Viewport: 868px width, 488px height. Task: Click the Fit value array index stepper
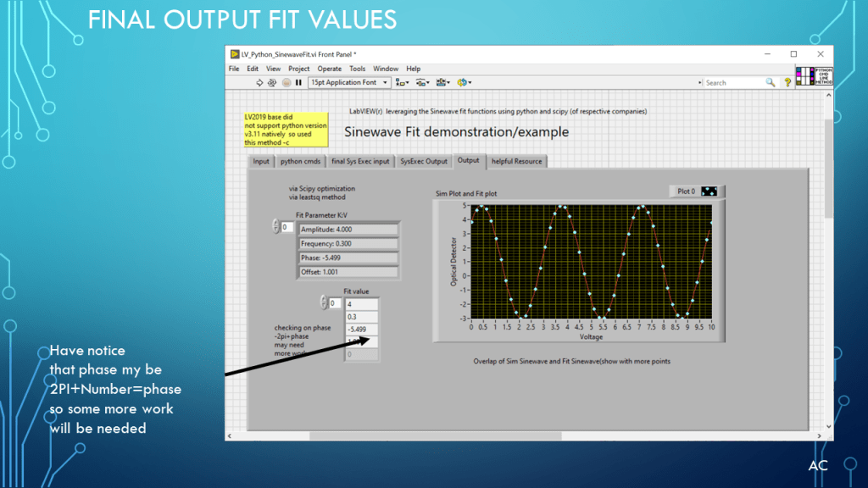(324, 302)
